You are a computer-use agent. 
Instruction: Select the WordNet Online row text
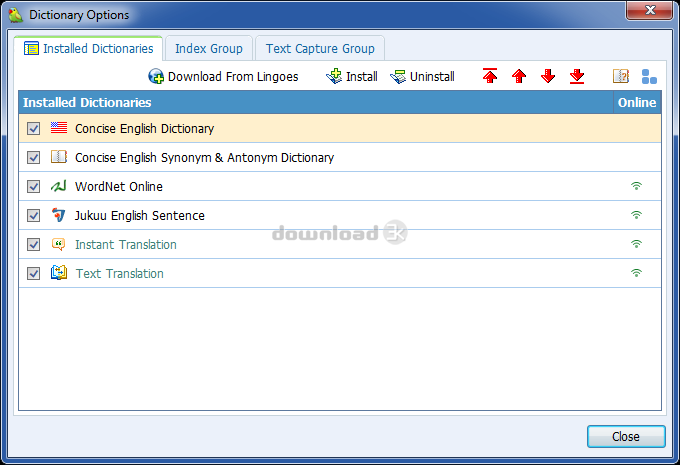pyautogui.click(x=119, y=187)
